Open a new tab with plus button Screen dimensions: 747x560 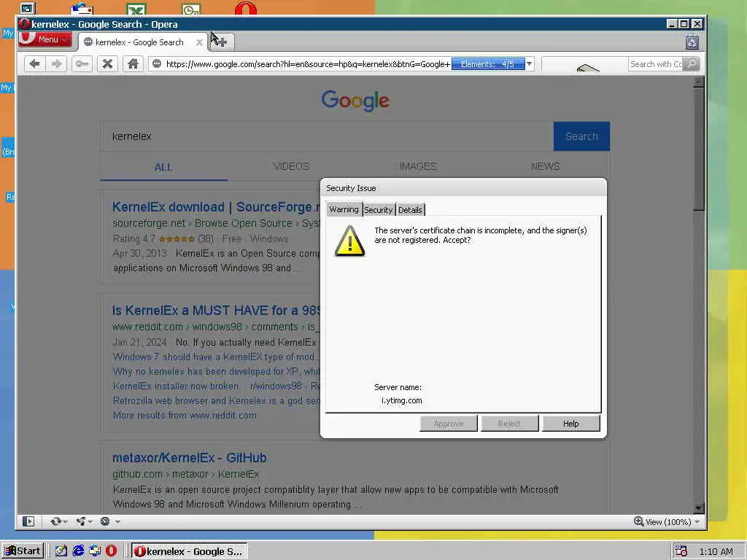[222, 42]
